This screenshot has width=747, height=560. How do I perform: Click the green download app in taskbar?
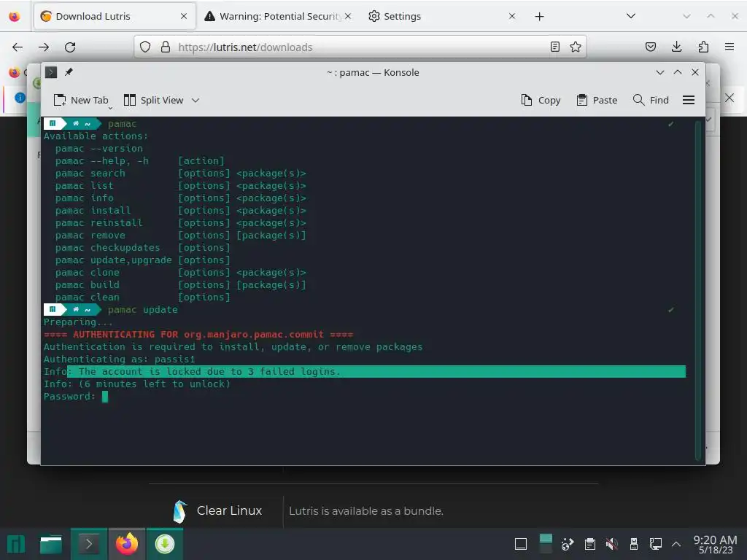[x=165, y=544]
